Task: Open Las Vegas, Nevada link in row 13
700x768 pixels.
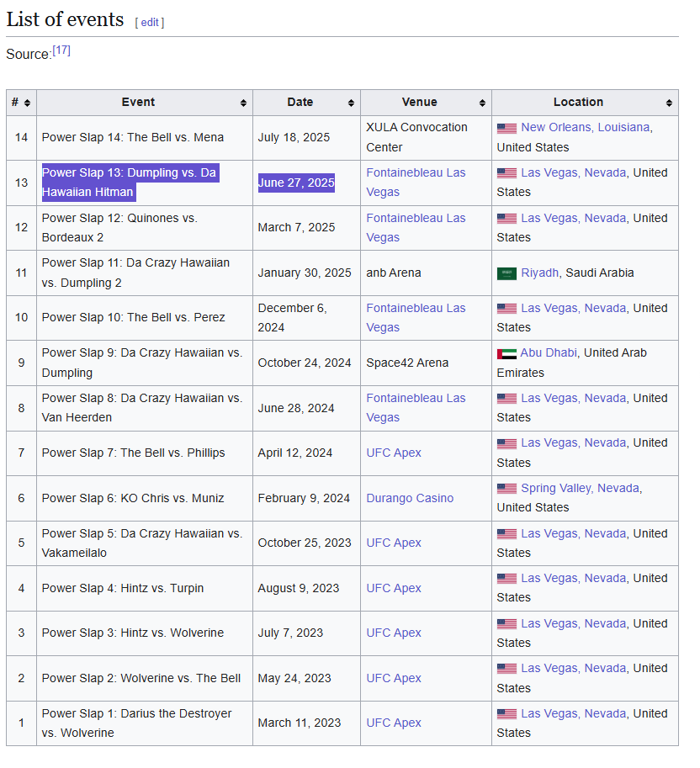Action: 574,173
